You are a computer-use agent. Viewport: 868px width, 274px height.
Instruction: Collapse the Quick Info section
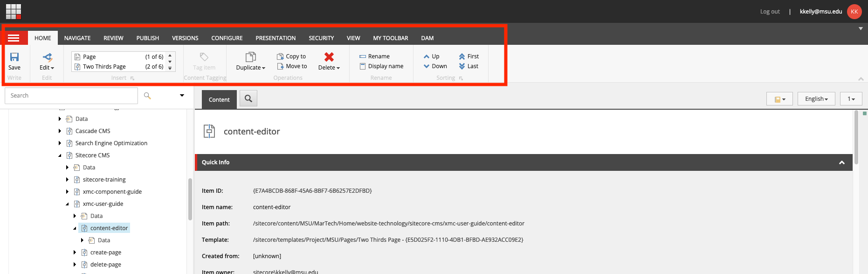(x=841, y=162)
